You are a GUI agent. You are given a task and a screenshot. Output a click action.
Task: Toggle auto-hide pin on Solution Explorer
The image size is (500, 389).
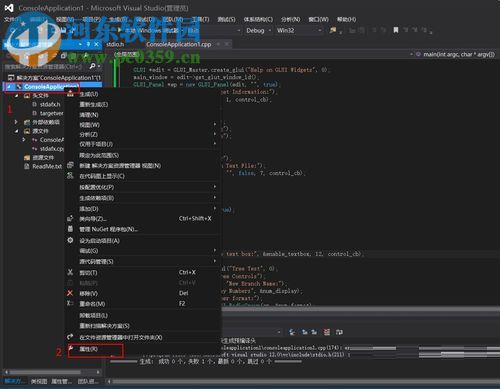coord(88,44)
